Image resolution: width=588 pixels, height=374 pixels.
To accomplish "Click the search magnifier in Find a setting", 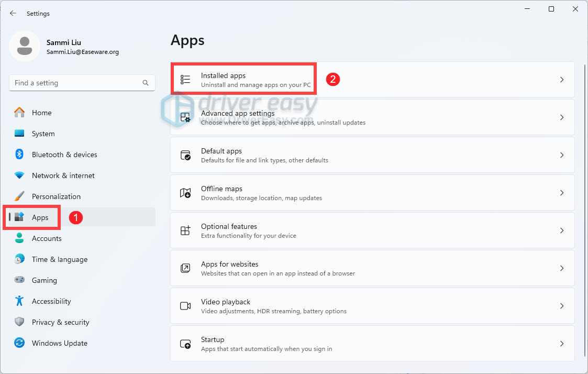I will click(145, 82).
